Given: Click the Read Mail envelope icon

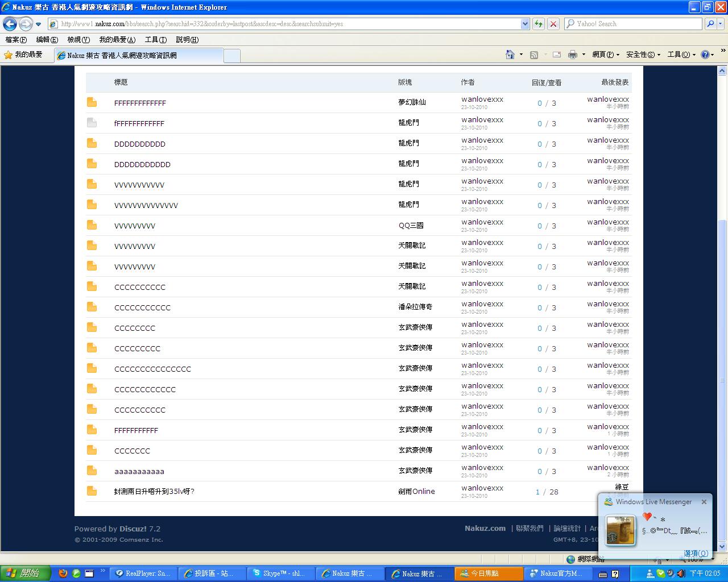Looking at the screenshot, I should [x=557, y=55].
